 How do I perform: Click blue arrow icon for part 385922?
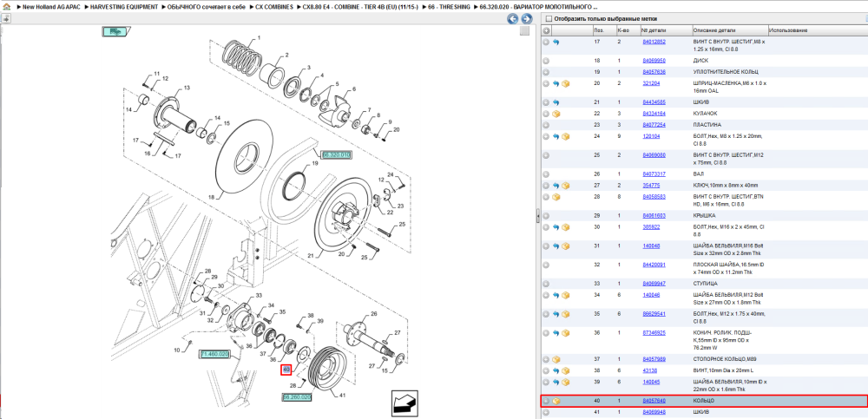[x=556, y=227]
